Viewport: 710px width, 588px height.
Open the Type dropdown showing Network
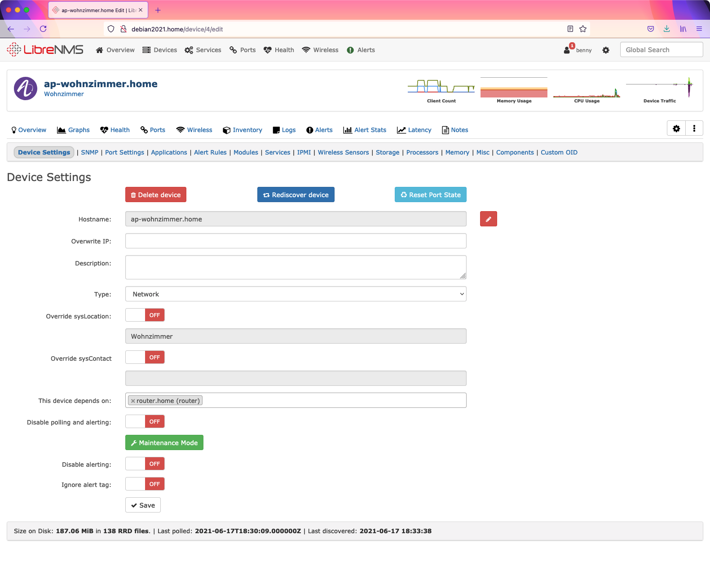(x=295, y=294)
